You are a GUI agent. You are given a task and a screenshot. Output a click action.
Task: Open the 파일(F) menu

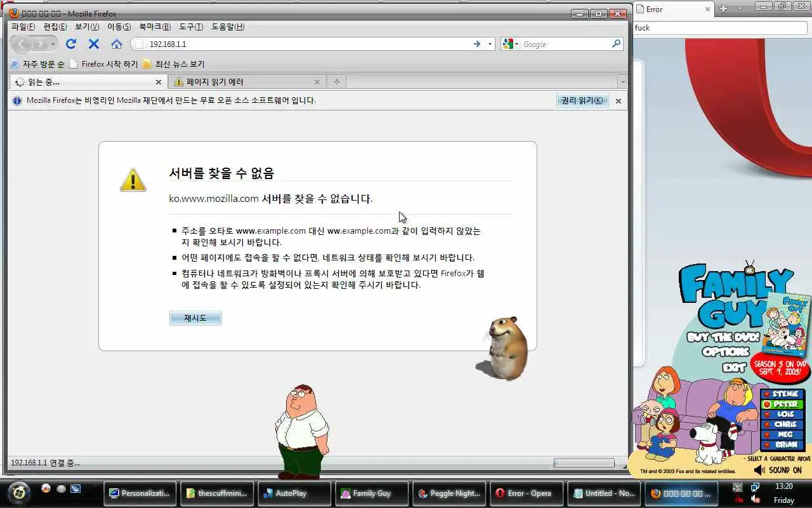pos(23,27)
